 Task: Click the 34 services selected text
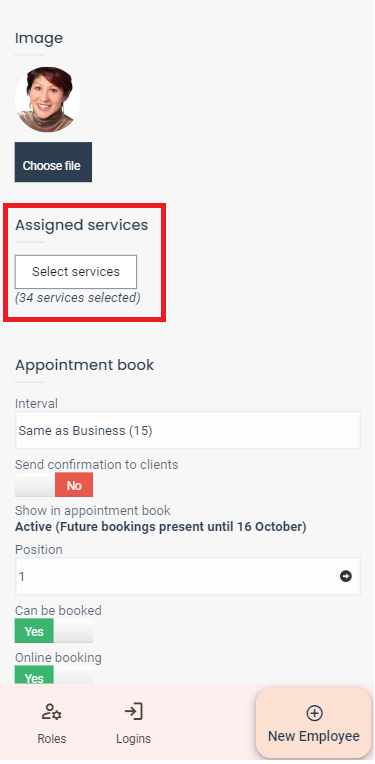pos(77,297)
